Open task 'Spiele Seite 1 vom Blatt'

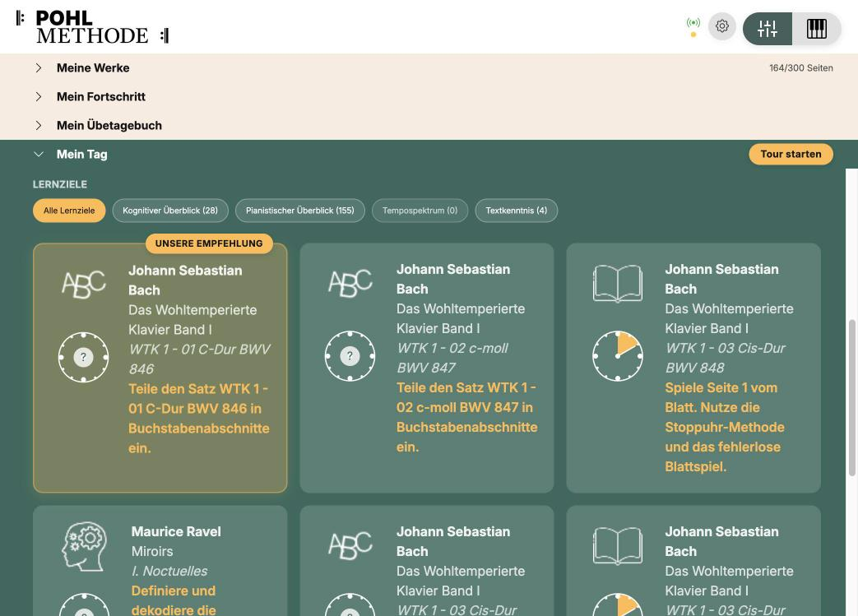coord(725,428)
